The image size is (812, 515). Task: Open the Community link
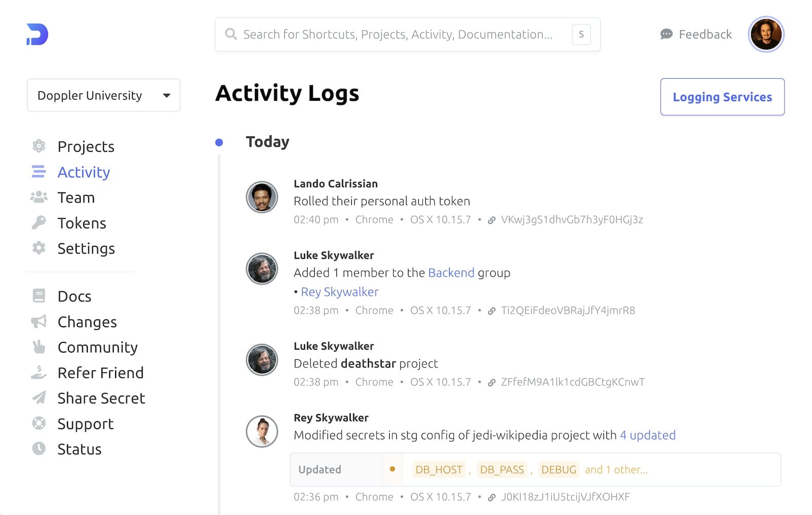point(98,347)
